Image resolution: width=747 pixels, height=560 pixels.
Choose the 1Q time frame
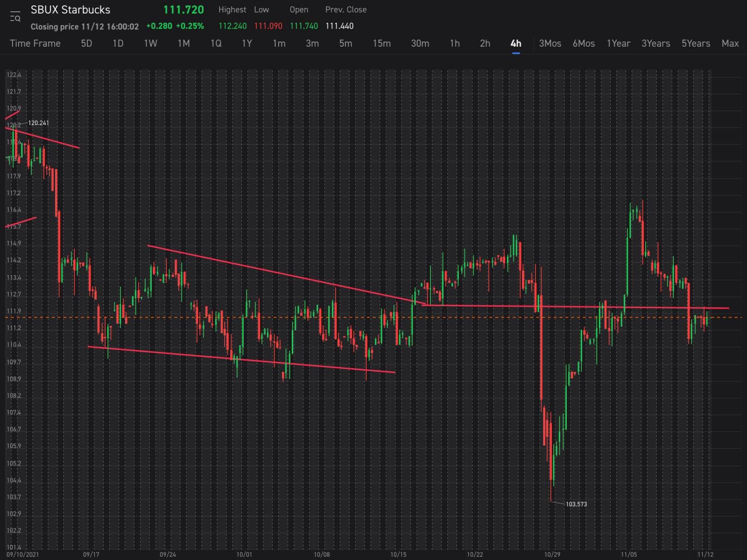[x=216, y=43]
